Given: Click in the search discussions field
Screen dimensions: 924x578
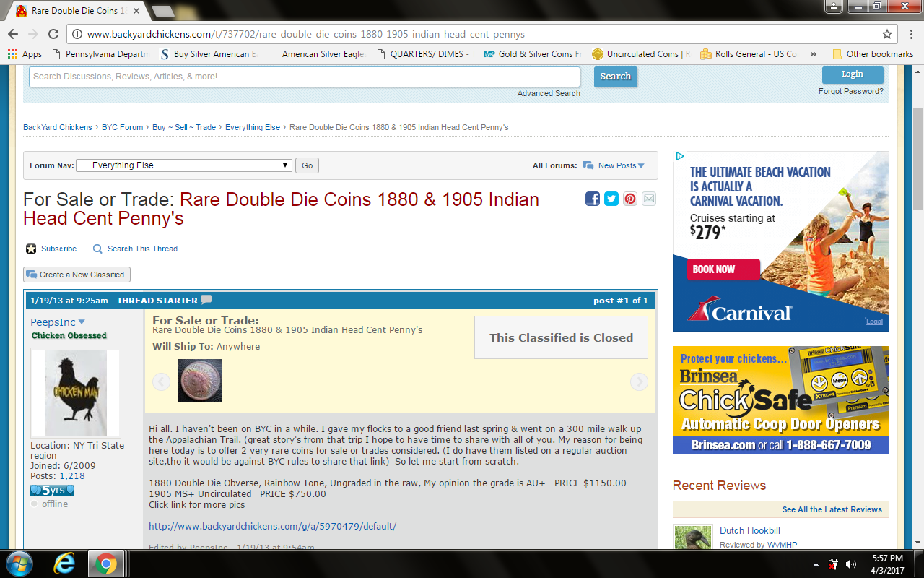Looking at the screenshot, I should pos(305,77).
